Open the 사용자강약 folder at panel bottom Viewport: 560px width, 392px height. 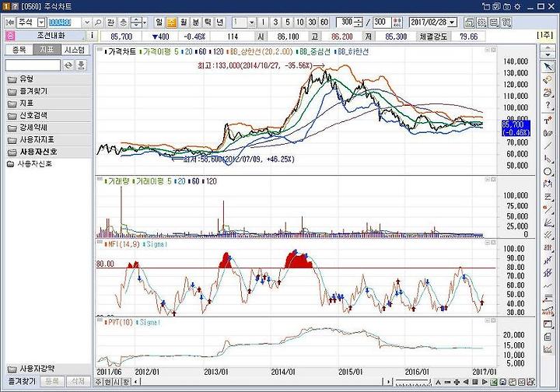[x=48, y=369]
